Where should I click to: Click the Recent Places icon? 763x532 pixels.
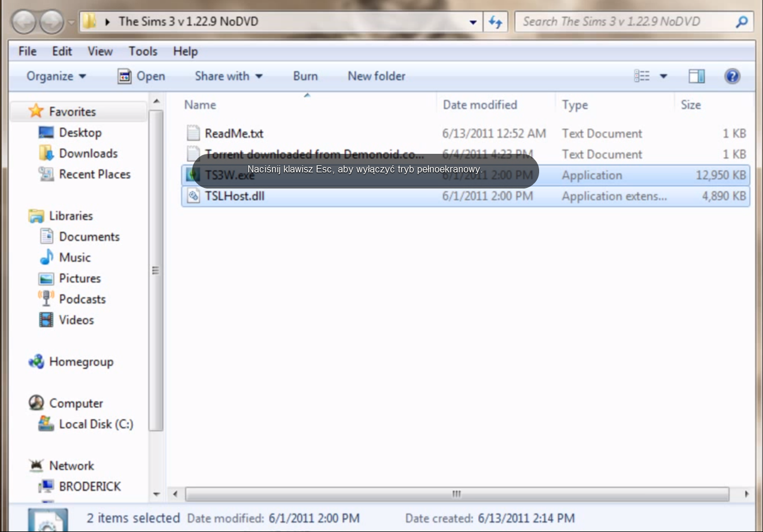coord(46,174)
